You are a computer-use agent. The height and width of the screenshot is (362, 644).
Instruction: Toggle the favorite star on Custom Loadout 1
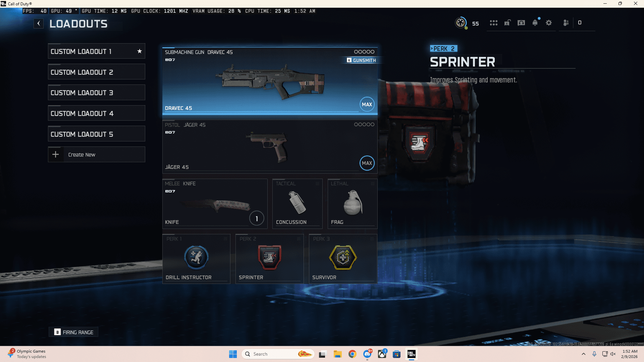coord(140,51)
